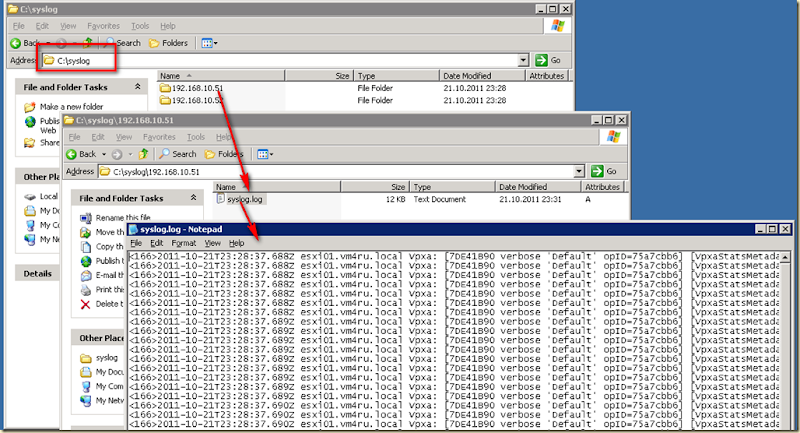The width and height of the screenshot is (800, 433).
Task: Click Publish this file to Web icon
Action: [85, 261]
